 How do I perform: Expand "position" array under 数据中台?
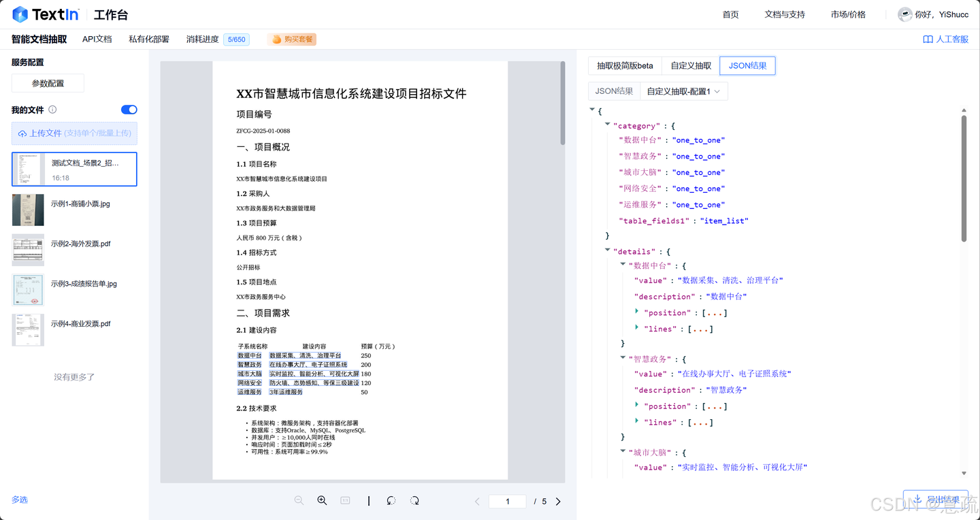(637, 311)
